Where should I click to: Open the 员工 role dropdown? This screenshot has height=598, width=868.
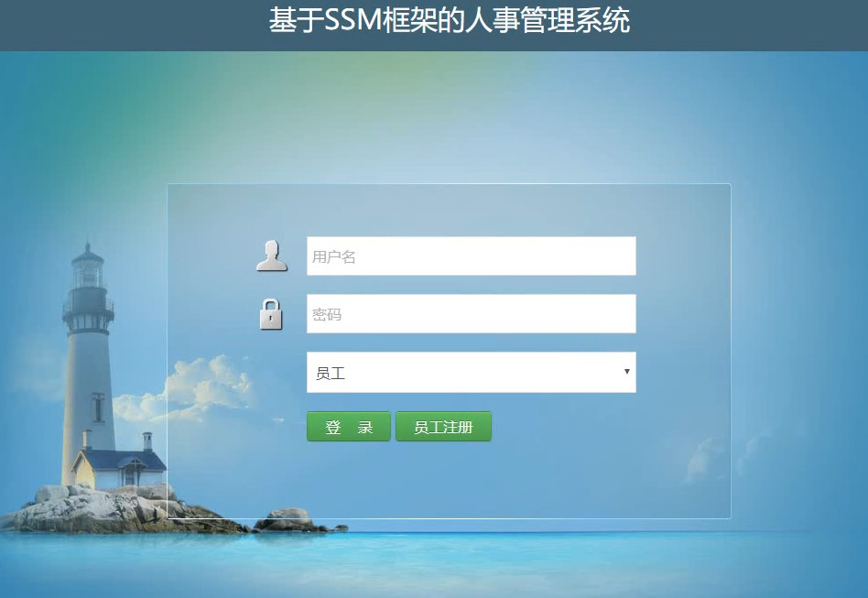(472, 372)
